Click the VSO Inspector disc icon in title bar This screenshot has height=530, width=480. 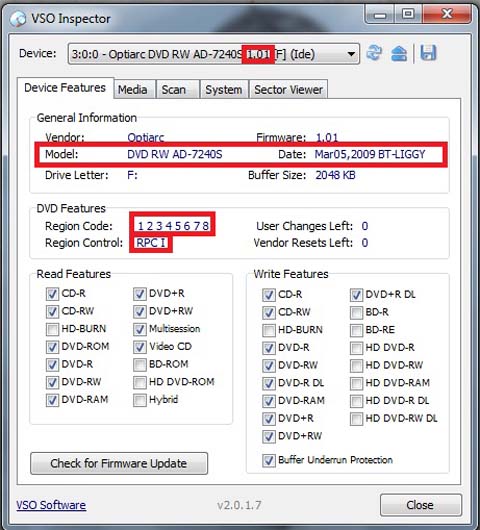tap(17, 19)
